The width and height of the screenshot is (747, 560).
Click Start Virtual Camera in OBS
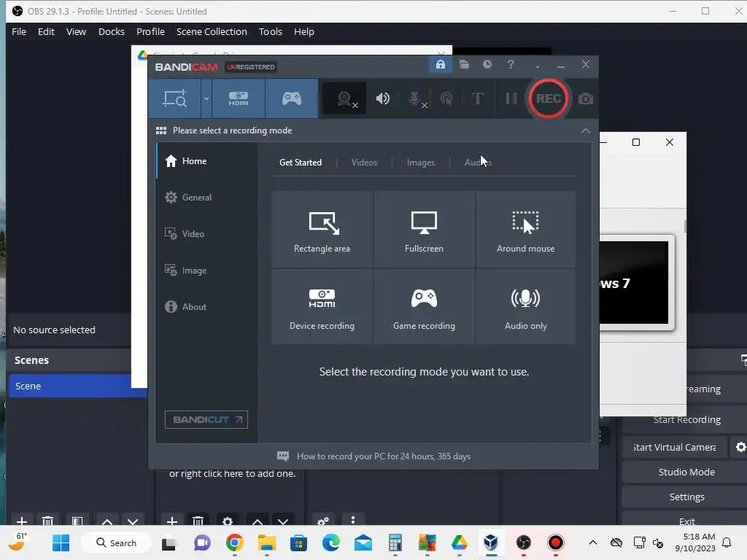click(x=675, y=447)
